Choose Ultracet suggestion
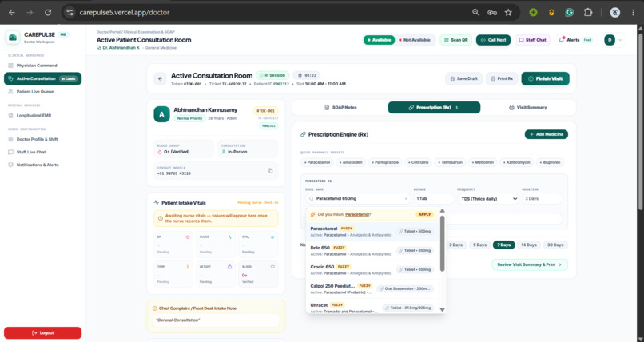 (x=372, y=308)
